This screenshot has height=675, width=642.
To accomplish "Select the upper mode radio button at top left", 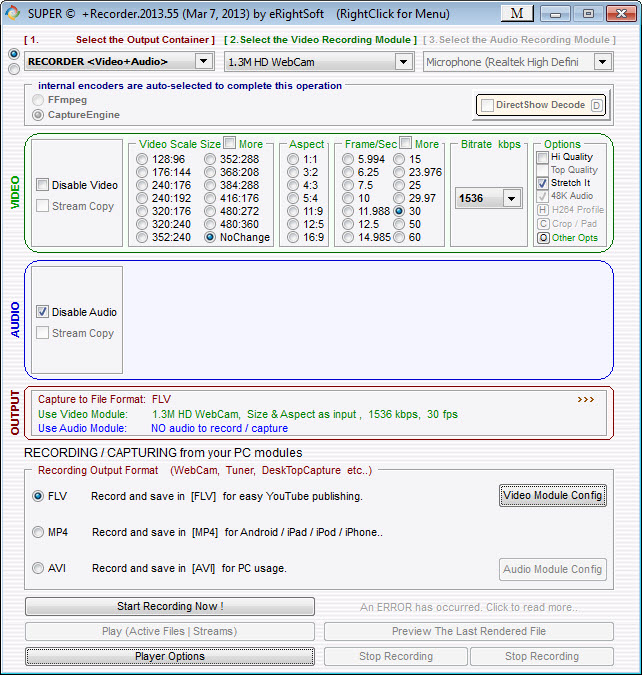I will point(14,54).
